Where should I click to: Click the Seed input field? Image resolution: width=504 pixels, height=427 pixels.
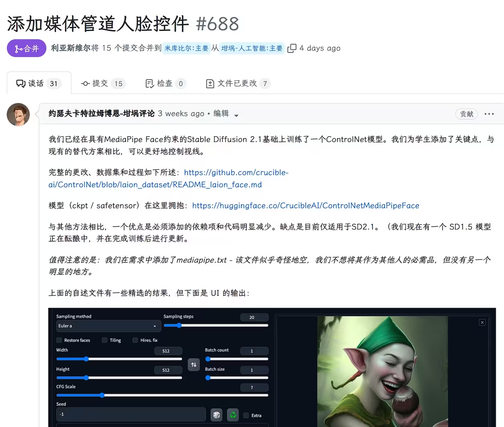click(131, 414)
